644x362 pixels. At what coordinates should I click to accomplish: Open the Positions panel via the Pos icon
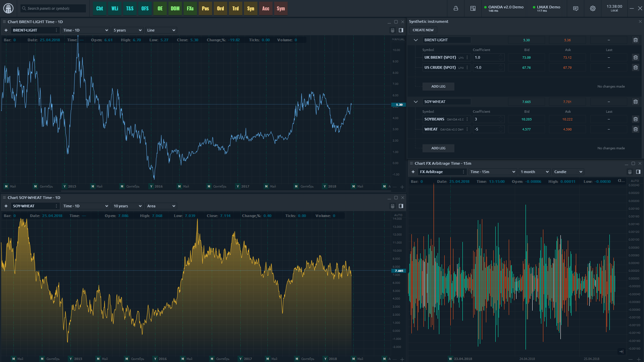pyautogui.click(x=205, y=8)
